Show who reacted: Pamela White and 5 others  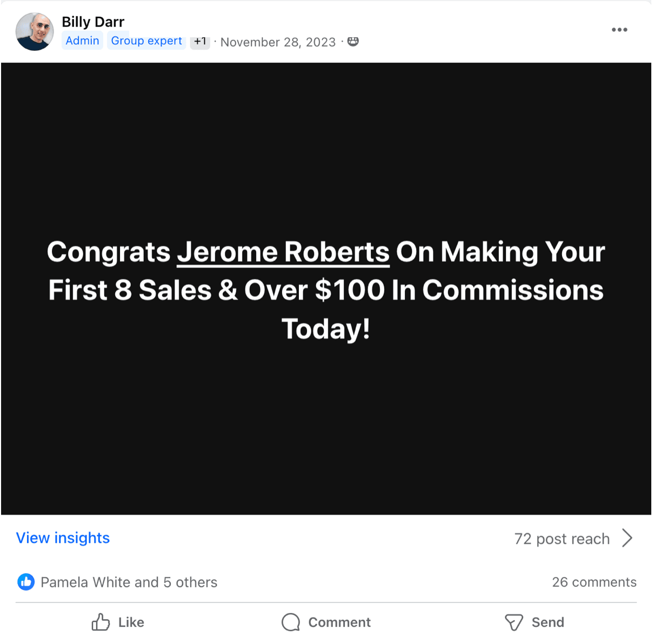[x=129, y=582]
